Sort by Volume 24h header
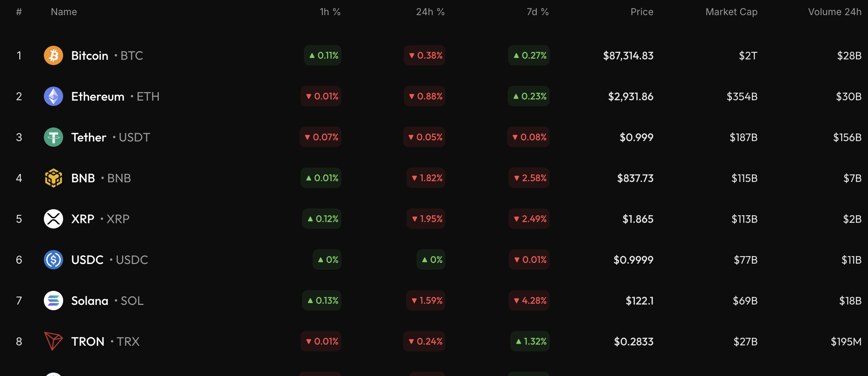The width and height of the screenshot is (868, 376). point(834,12)
